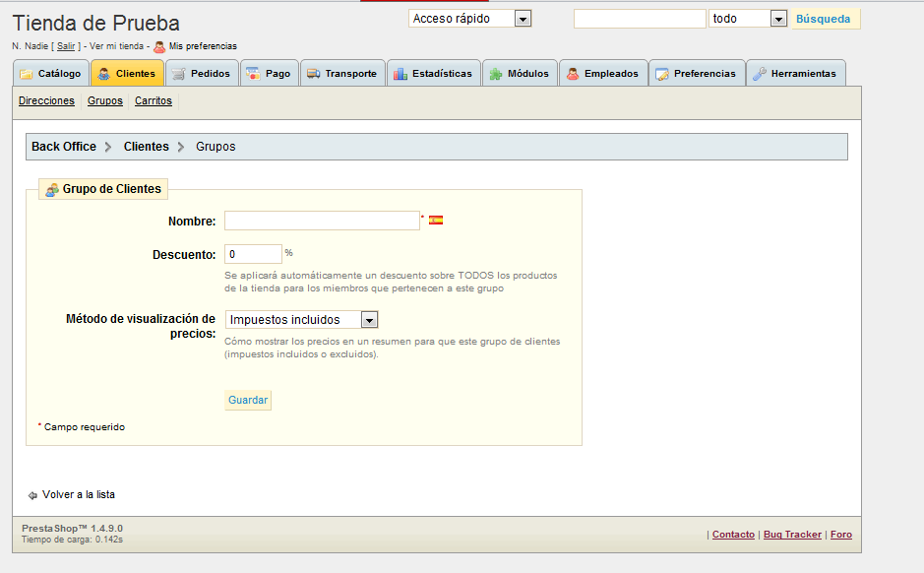Open the Preferencias tab
This screenshot has height=573, width=924.
[x=695, y=74]
